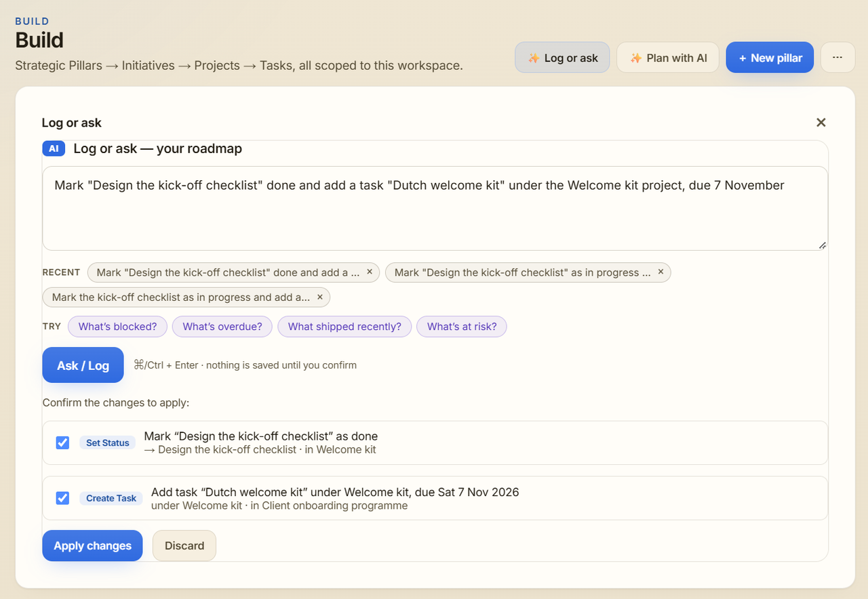Click the "Log or ask" panel title
Screen dimensions: 868x599
pyautogui.click(x=72, y=123)
